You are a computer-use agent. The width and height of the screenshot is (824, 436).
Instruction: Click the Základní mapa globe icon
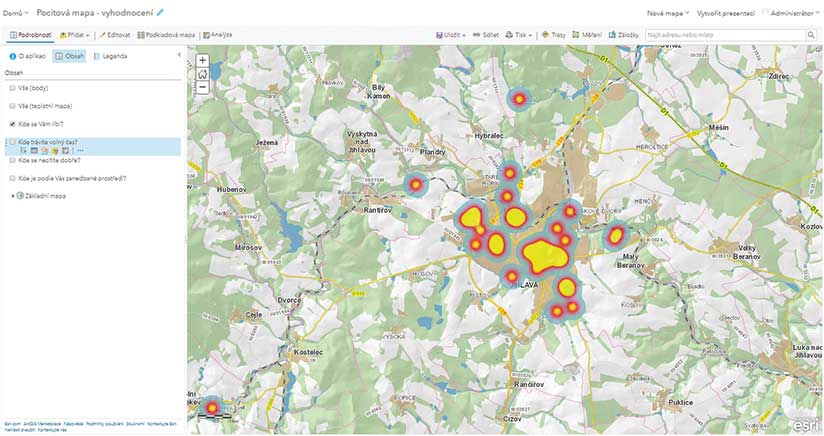[x=20, y=196]
